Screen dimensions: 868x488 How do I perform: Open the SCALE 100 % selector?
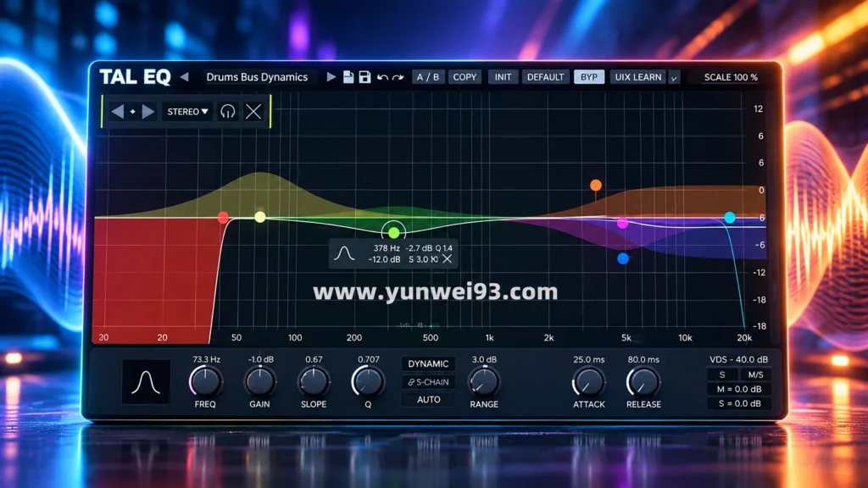pyautogui.click(x=731, y=77)
